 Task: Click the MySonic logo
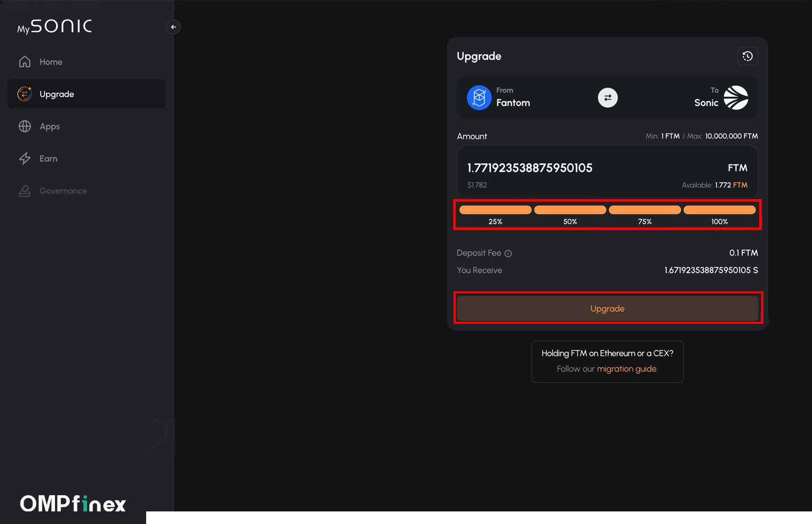pyautogui.click(x=54, y=26)
